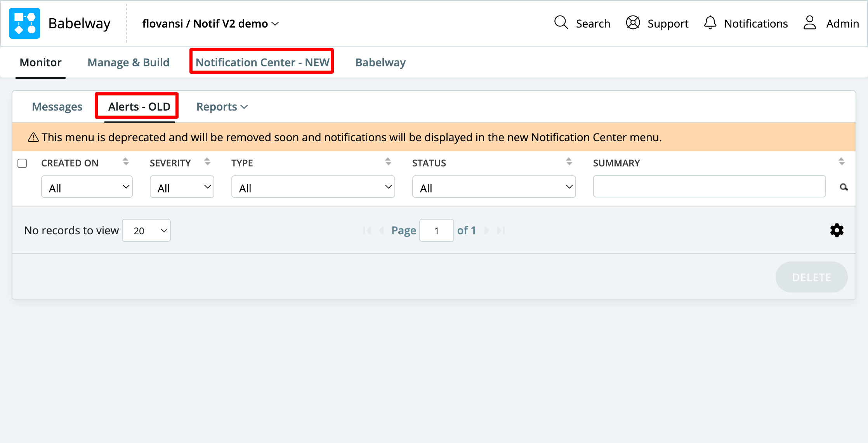The height and width of the screenshot is (443, 868).
Task: Switch to the Messages sub-tab
Action: pos(57,107)
